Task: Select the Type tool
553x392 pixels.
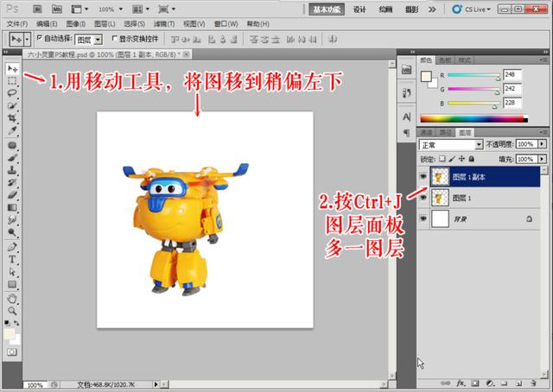Action: pyautogui.click(x=12, y=259)
